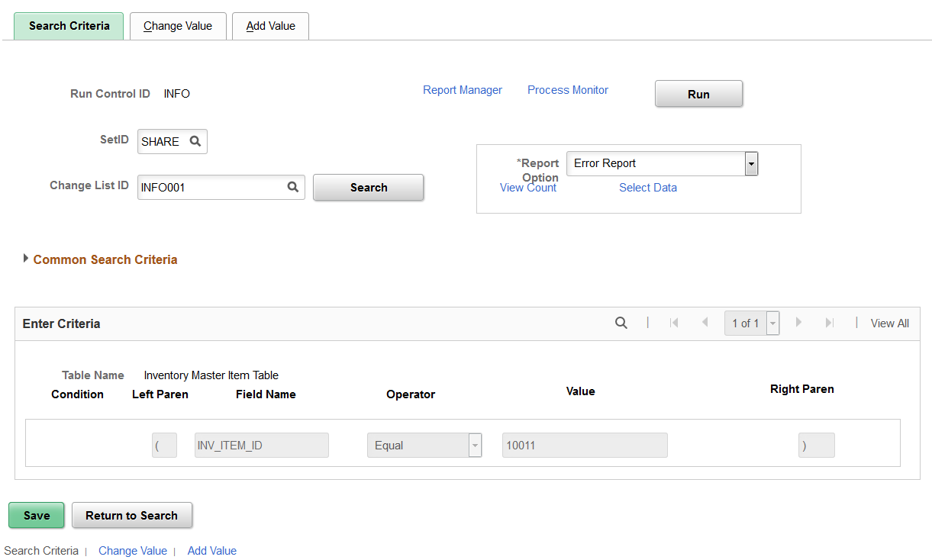The width and height of the screenshot is (932, 560).
Task: Click the Save button
Action: 37,515
